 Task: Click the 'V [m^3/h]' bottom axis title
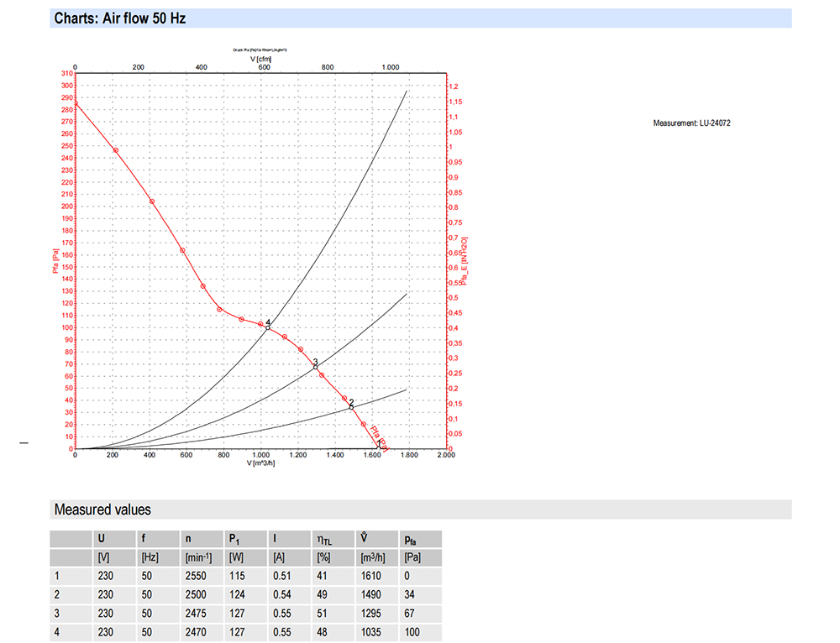(x=261, y=463)
